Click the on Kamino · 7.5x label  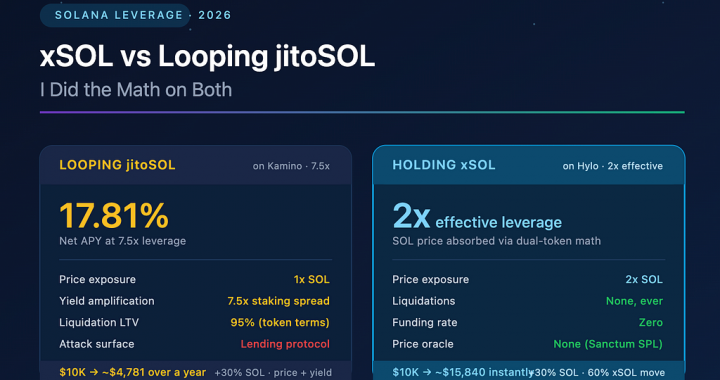[291, 166]
